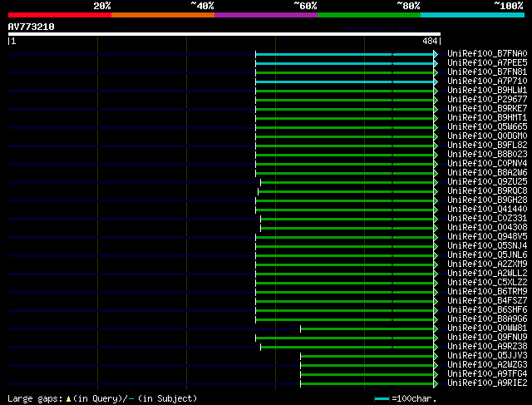Select hit UniRef100_B9RQC8
The width and height of the screenshot is (532, 405).
pyautogui.click(x=487, y=191)
